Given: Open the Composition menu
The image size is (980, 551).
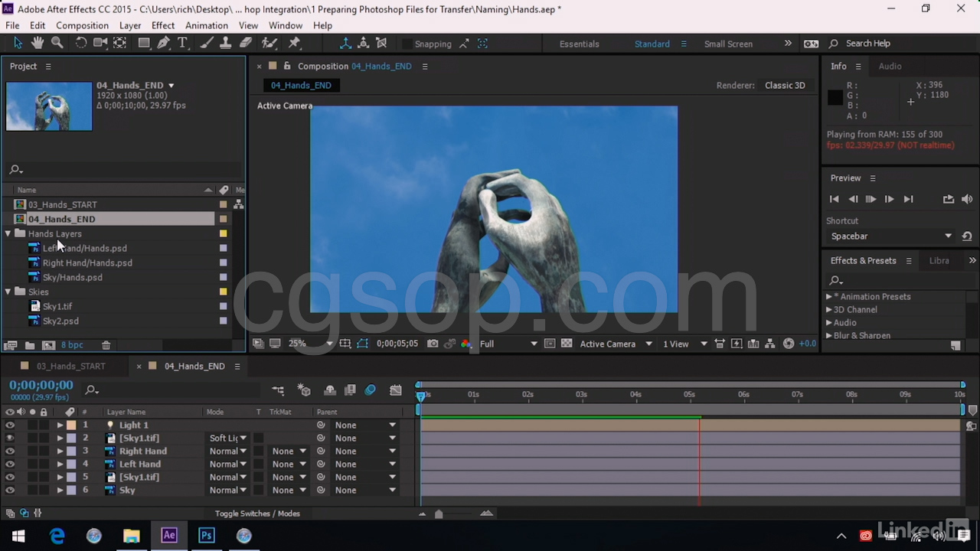Looking at the screenshot, I should pyautogui.click(x=82, y=25).
